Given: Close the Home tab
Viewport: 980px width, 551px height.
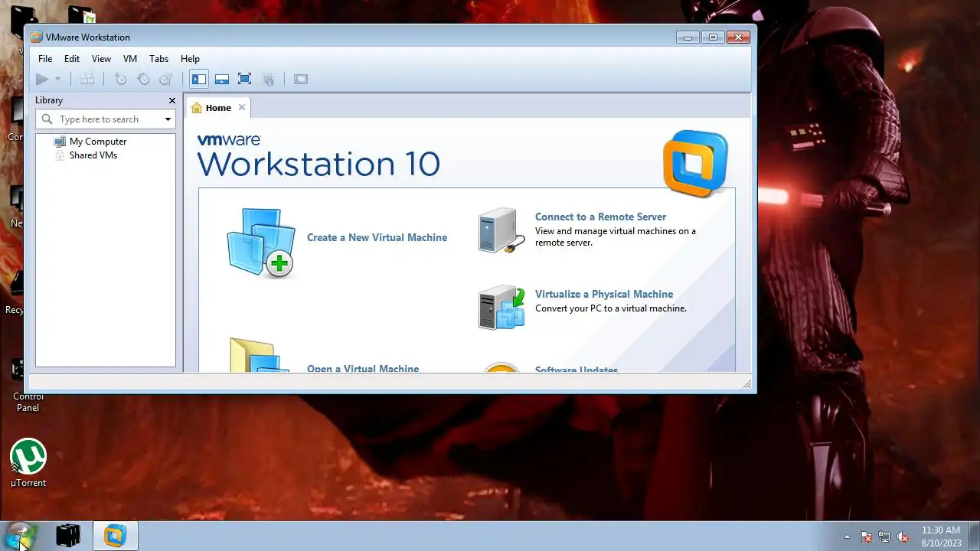Looking at the screenshot, I should coord(242,107).
